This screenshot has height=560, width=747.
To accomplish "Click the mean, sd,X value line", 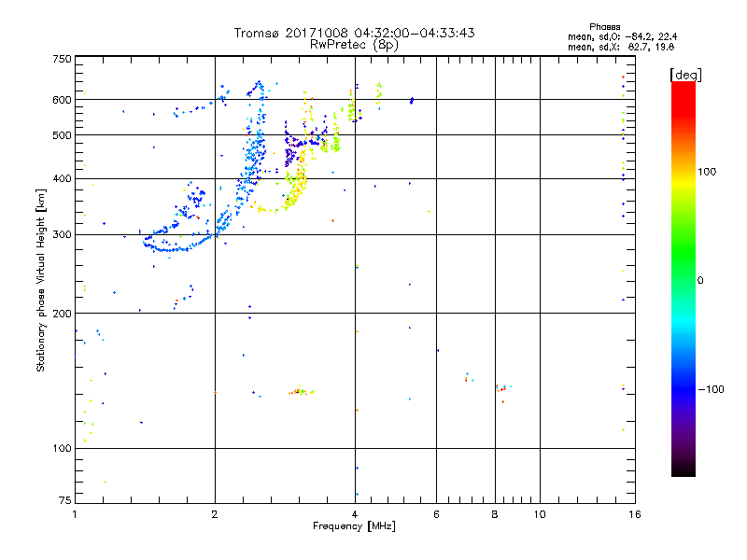I will click(x=621, y=47).
